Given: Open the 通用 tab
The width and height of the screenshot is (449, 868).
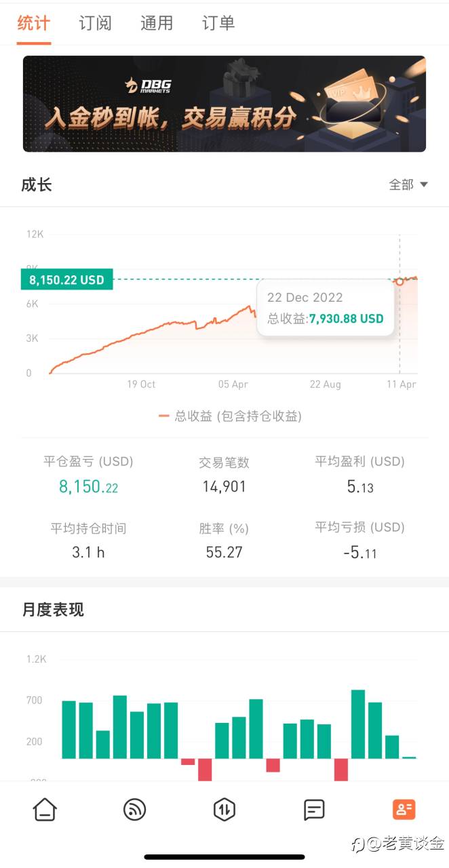Looking at the screenshot, I should coord(157,23).
